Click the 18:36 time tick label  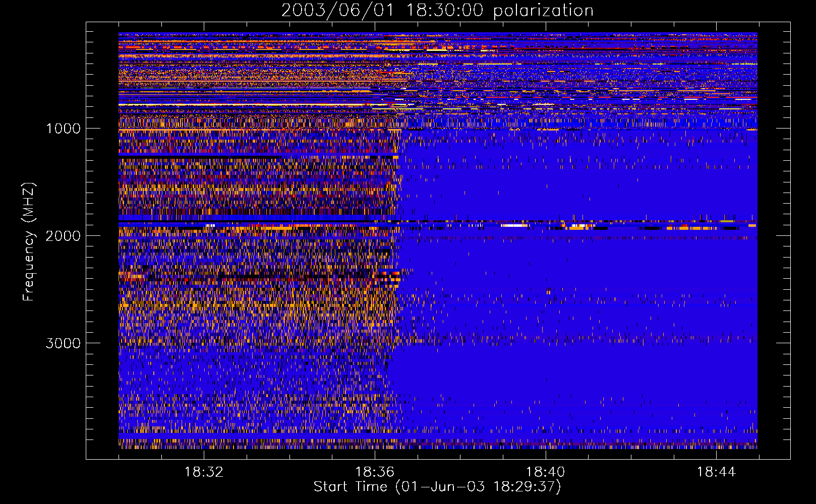coord(375,472)
